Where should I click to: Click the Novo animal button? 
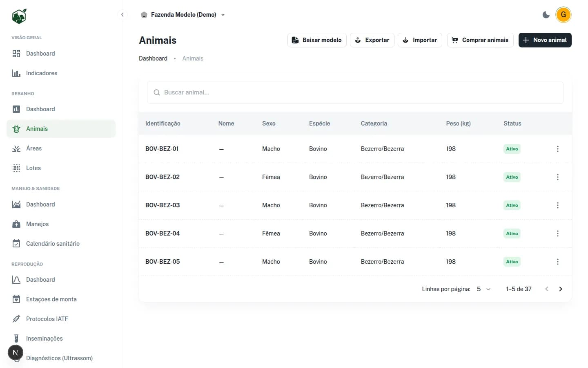[545, 40]
